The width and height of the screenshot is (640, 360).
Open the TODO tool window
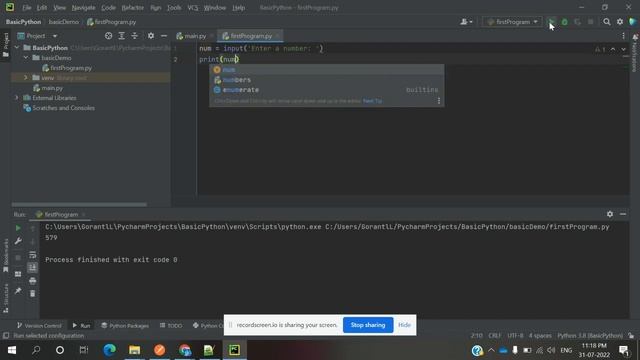(x=171, y=325)
